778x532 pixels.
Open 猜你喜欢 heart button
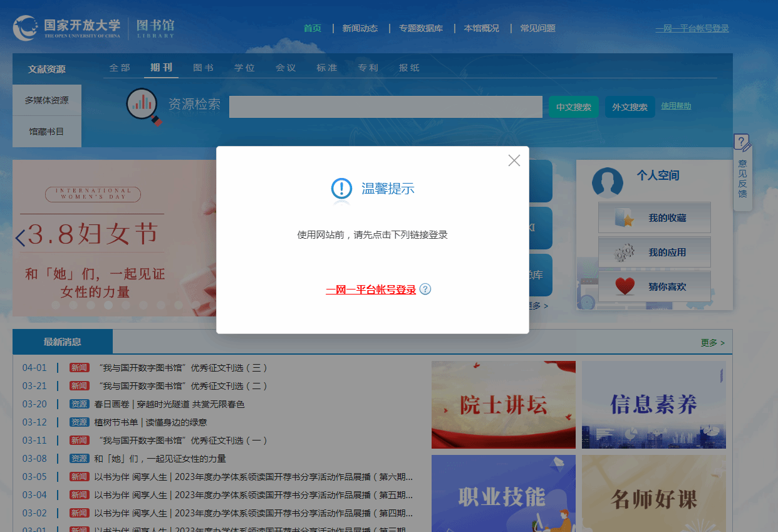[654, 287]
